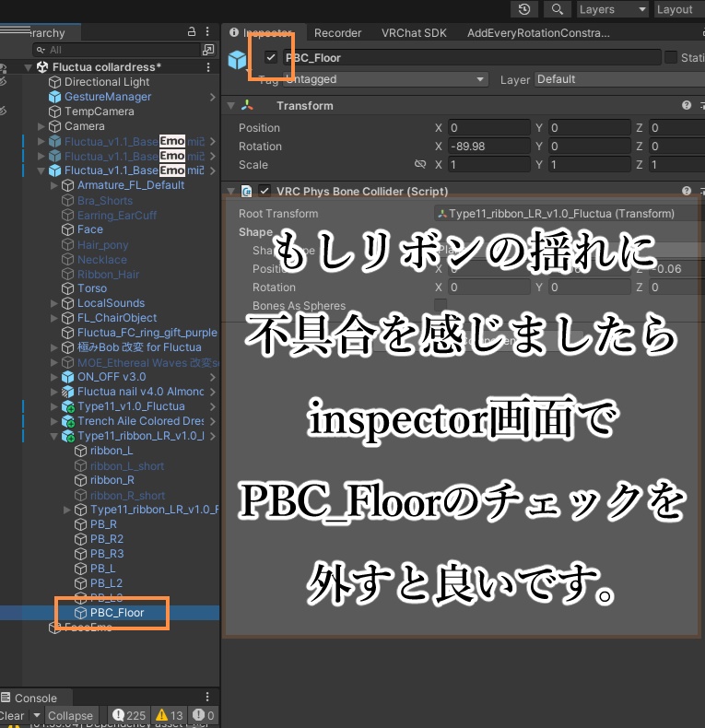Screen dimensions: 705x728
Task: Click Rotation X field showing -89.98
Action: click(x=488, y=147)
